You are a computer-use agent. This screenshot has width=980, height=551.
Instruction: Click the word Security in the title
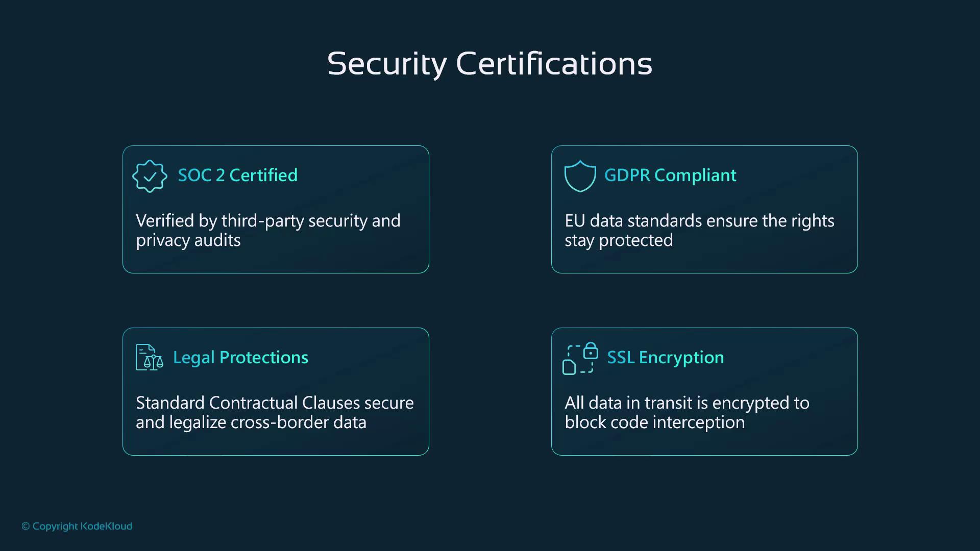[x=387, y=64]
